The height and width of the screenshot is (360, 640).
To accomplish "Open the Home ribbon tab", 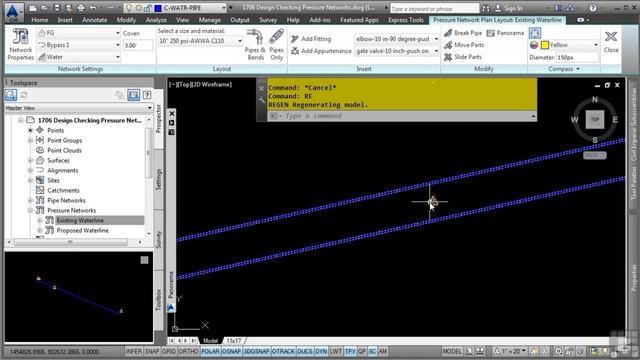I will (40, 20).
